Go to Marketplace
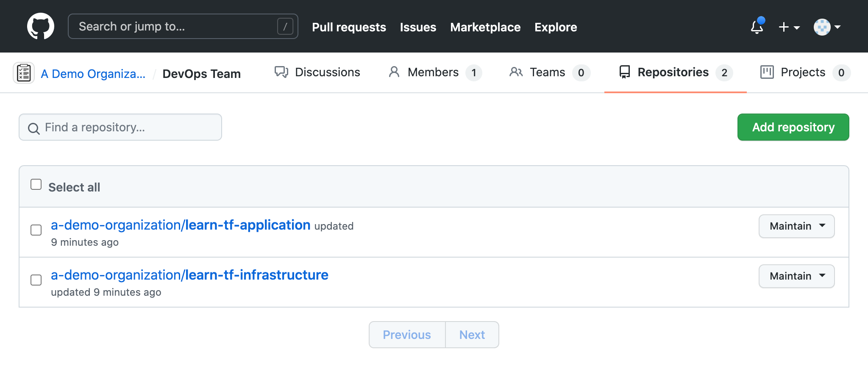Screen dimensions: 868x380 point(485,27)
